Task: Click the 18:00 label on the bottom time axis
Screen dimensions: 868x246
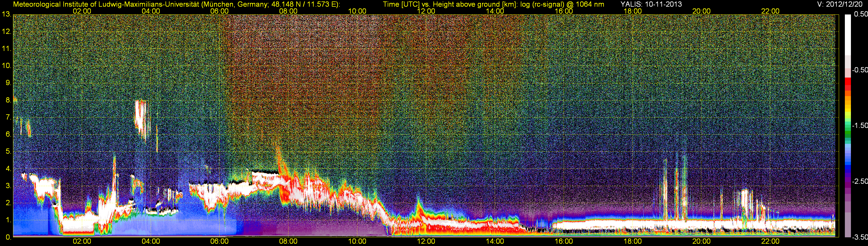Action: [632, 241]
